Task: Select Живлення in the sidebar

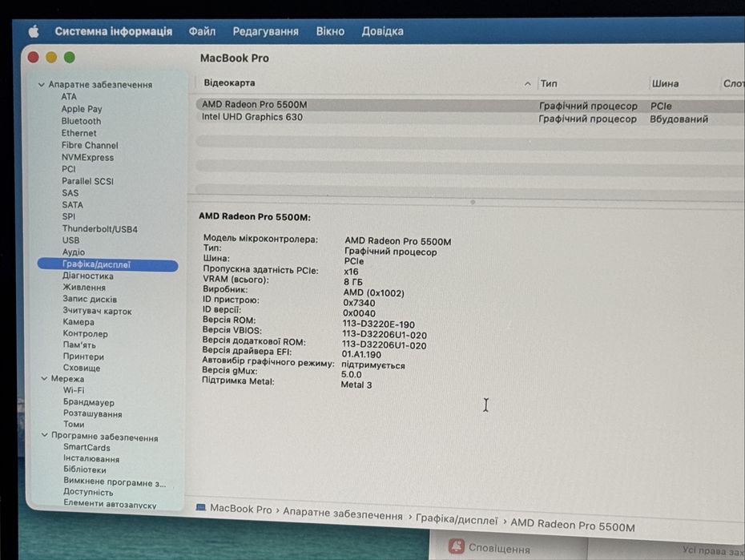Action: point(84,288)
